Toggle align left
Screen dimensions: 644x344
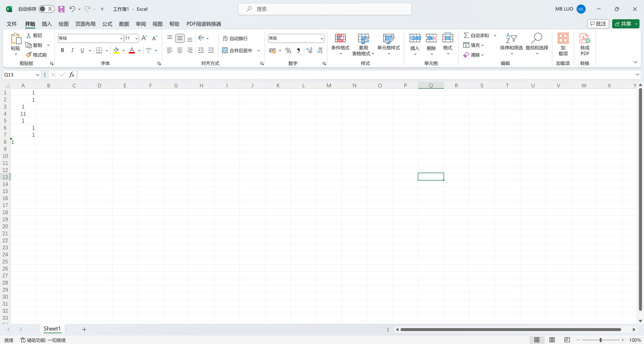pyautogui.click(x=170, y=50)
